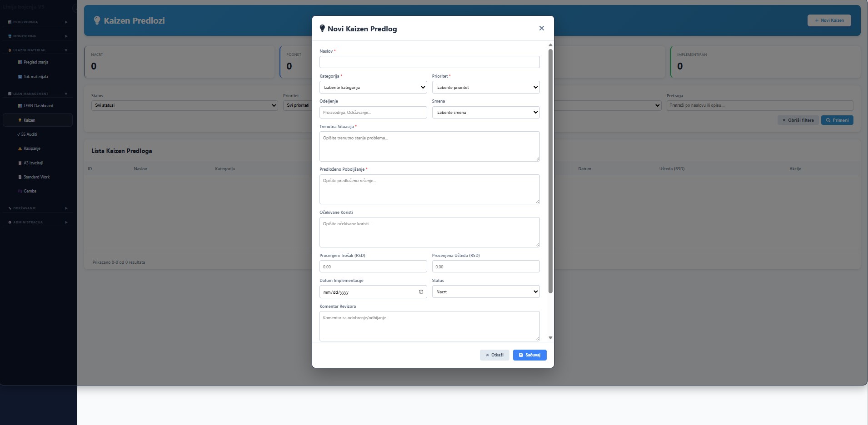Viewport: 868px width, 425px height.
Task: Open LEAN Dashboard in sidebar
Action: click(x=38, y=106)
